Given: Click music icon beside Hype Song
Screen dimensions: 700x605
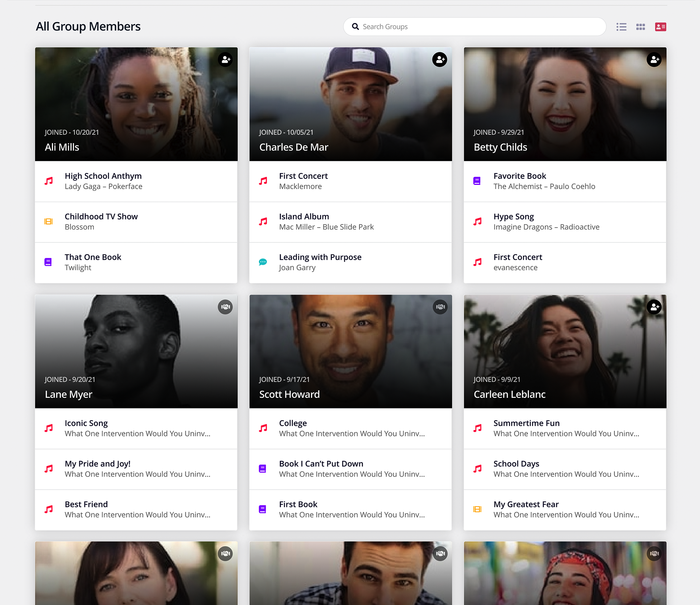Looking at the screenshot, I should (x=478, y=222).
